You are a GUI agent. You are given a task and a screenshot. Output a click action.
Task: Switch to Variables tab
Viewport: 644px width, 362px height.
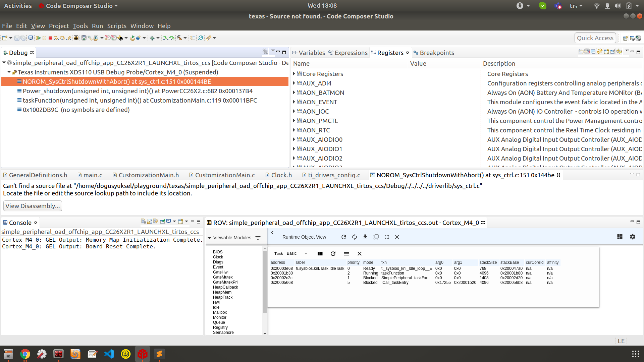(x=309, y=53)
